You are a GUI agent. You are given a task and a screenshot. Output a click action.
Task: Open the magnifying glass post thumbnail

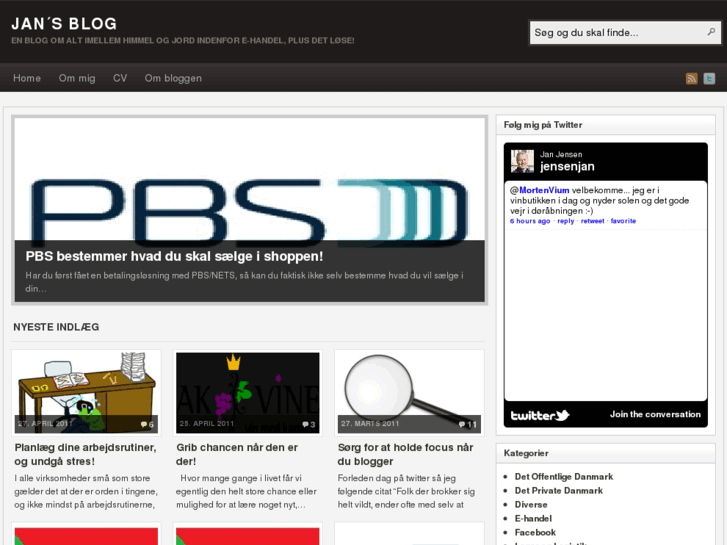tap(409, 393)
